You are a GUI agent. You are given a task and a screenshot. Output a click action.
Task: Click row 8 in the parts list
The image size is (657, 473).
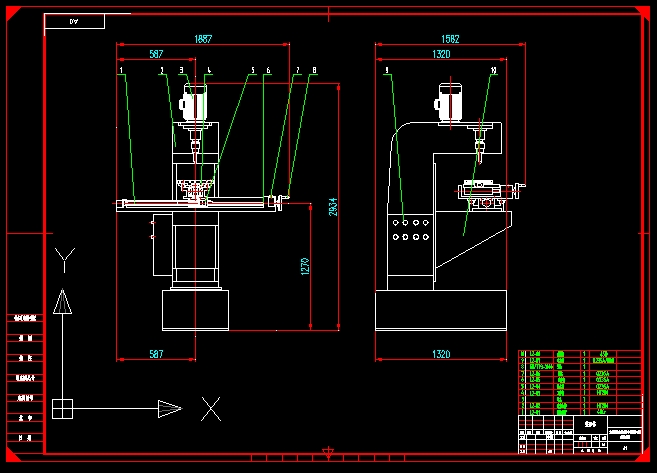tap(580, 367)
